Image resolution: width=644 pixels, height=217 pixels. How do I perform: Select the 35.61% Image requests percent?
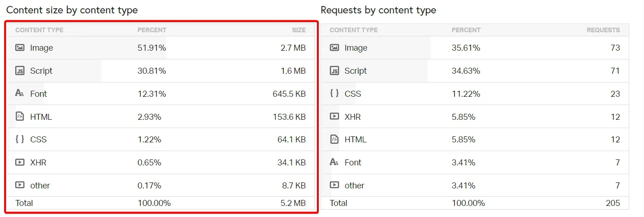(466, 48)
